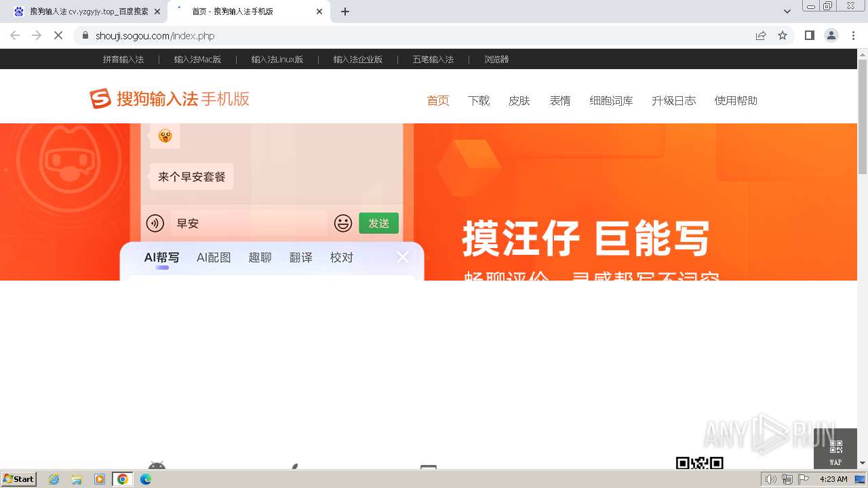Open the 拼音输入法 top link
The width and height of the screenshot is (868, 488).
[x=123, y=60]
